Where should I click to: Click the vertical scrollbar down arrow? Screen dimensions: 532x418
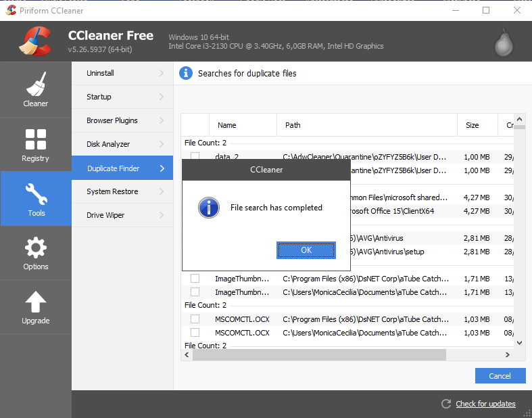tap(519, 343)
